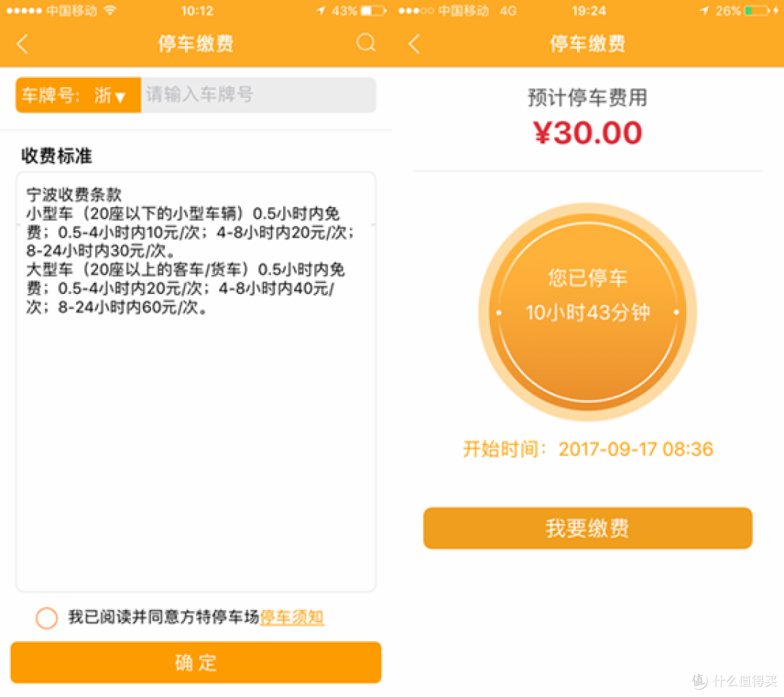Tap the signal dots in left status bar
The image size is (784, 697).
[24, 10]
